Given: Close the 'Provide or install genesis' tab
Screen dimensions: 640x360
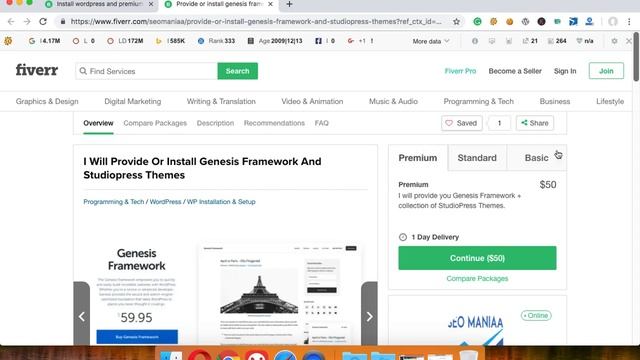Looking at the screenshot, I should (x=270, y=4).
